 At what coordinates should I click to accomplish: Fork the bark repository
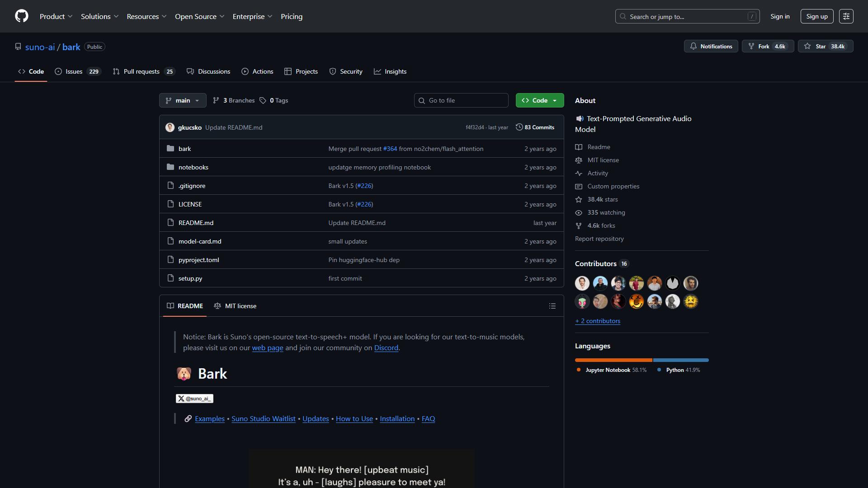click(768, 46)
